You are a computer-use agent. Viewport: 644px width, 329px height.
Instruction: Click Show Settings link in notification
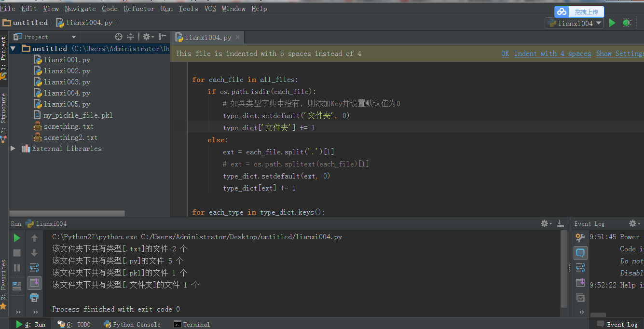coord(620,54)
